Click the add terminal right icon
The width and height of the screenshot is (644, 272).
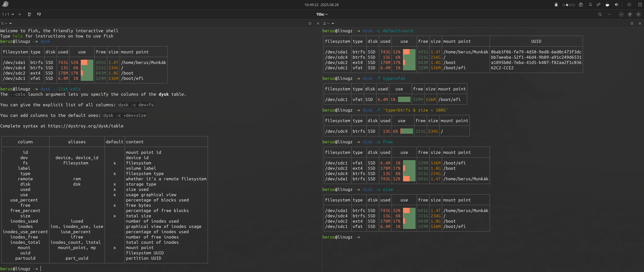pyautogui.click(x=29, y=14)
